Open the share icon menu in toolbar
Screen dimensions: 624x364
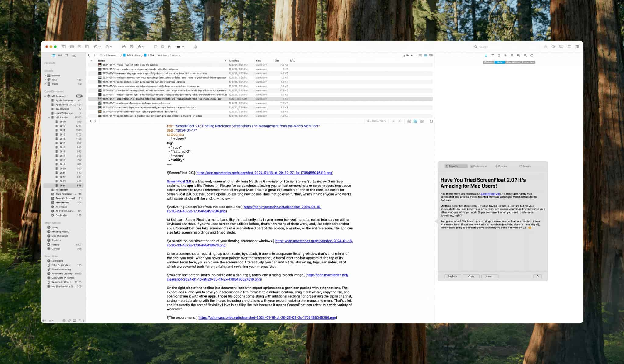(141, 47)
